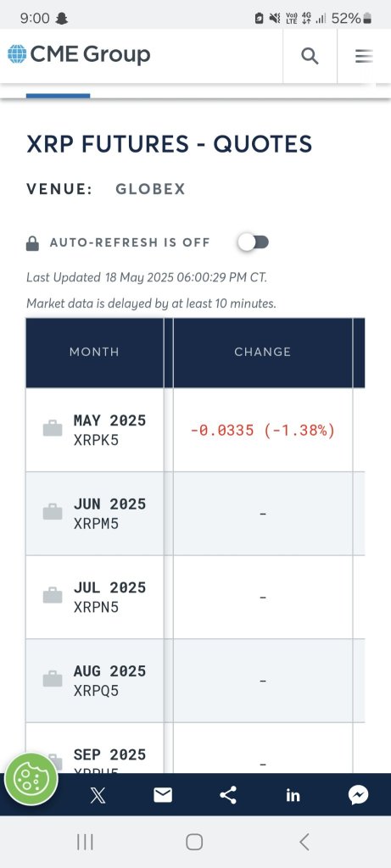Select the MONTH column header
Screen dimensions: 391x868
[x=94, y=352]
